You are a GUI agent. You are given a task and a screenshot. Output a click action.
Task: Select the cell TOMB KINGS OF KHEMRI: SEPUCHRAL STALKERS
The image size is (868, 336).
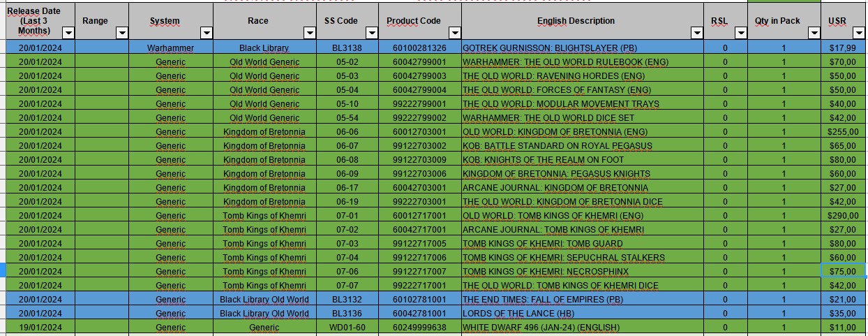[583, 257]
